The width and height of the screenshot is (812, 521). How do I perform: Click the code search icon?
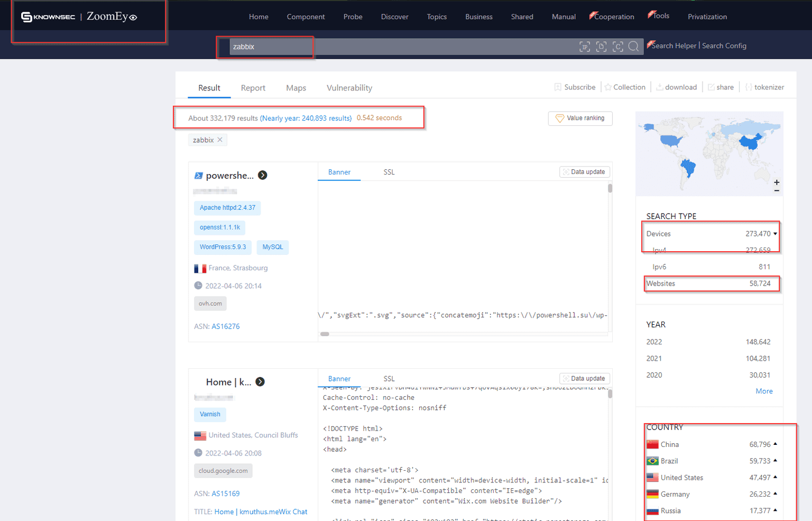pyautogui.click(x=617, y=47)
